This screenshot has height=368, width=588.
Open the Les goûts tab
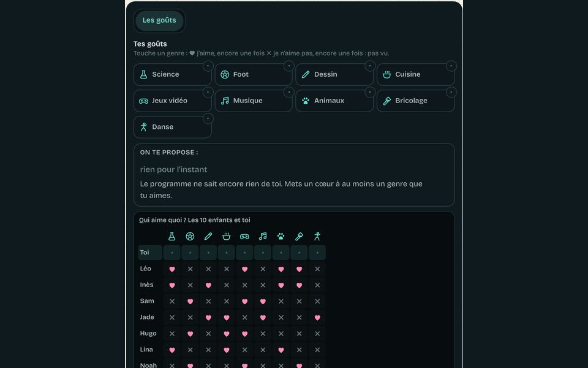159,20
